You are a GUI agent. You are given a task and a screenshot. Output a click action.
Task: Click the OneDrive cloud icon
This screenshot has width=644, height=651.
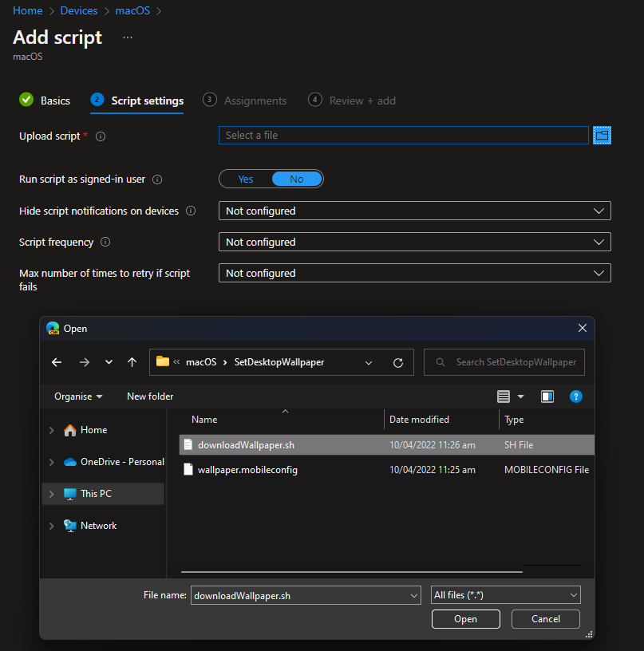pos(70,462)
